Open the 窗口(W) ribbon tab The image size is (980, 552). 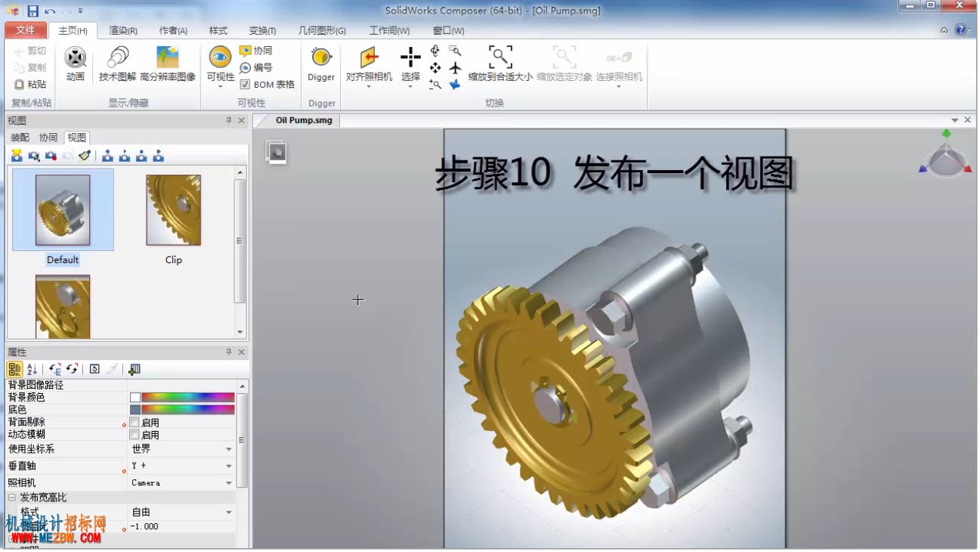coord(449,31)
